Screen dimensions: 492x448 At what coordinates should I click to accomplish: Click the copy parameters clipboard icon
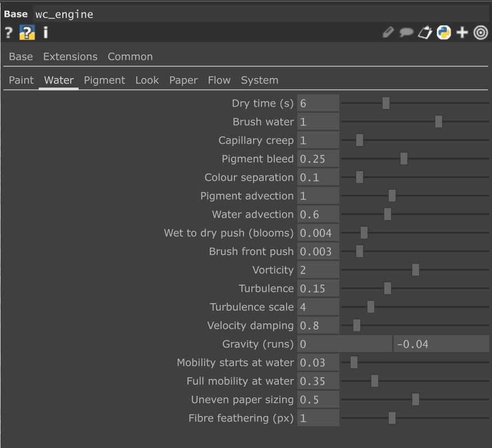(425, 33)
